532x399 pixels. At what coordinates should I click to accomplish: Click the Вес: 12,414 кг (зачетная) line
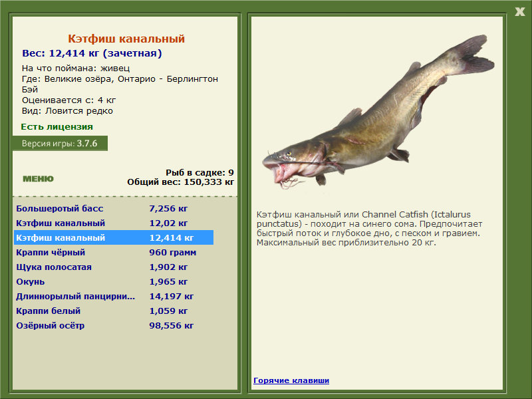coord(92,53)
